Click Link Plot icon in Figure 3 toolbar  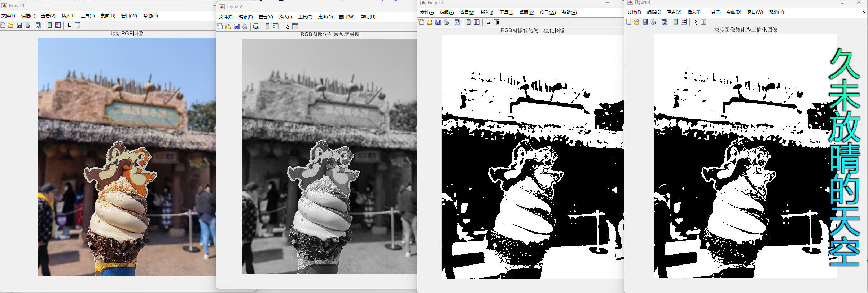457,22
